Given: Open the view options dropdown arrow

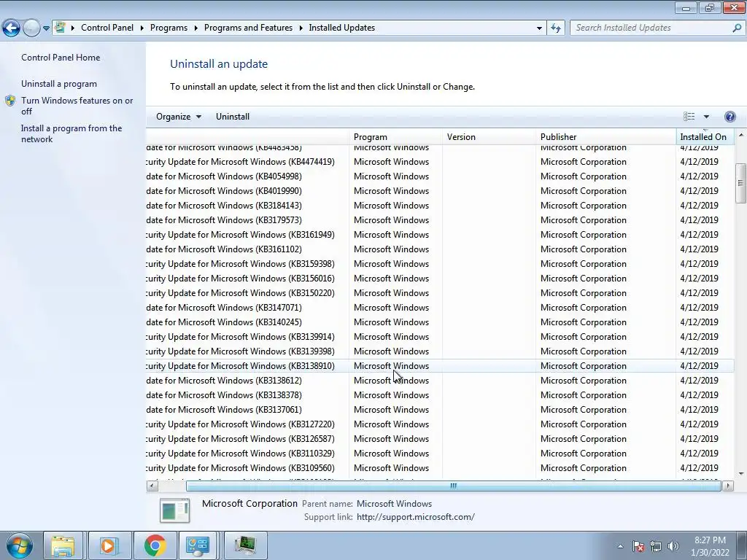Looking at the screenshot, I should (706, 117).
